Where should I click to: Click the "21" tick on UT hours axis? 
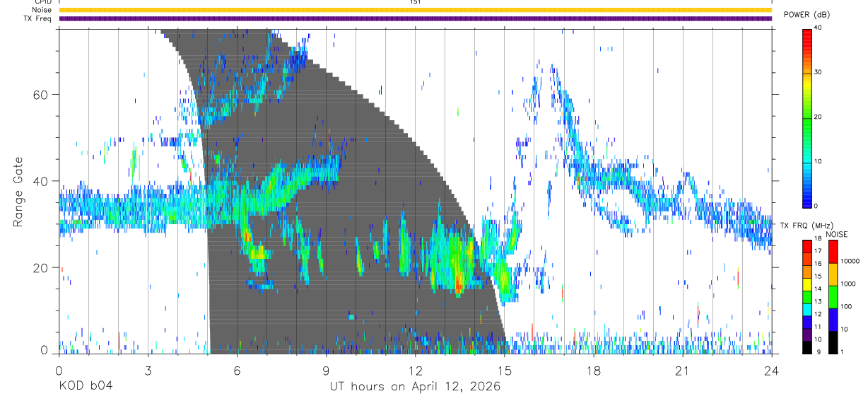pyautogui.click(x=683, y=371)
